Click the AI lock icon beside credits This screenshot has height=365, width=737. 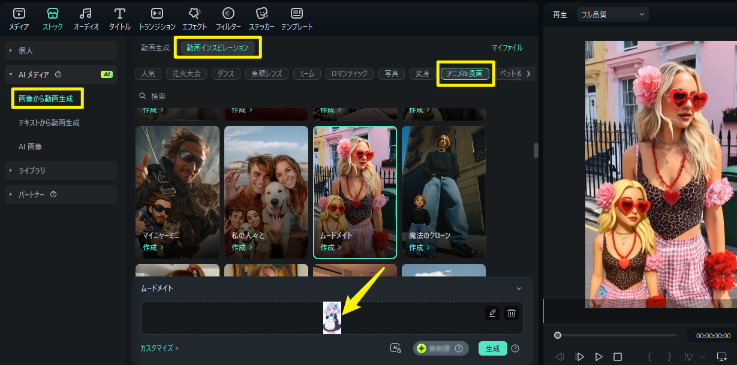pyautogui.click(x=395, y=349)
